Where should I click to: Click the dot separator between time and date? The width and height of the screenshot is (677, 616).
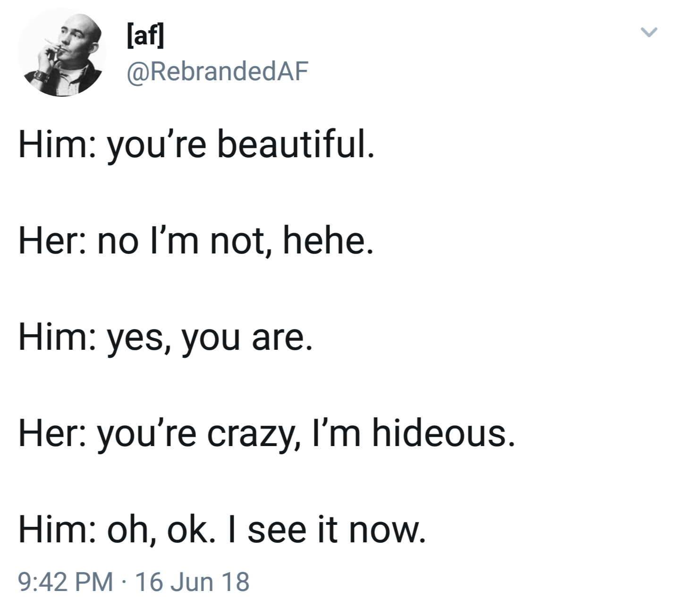click(124, 582)
